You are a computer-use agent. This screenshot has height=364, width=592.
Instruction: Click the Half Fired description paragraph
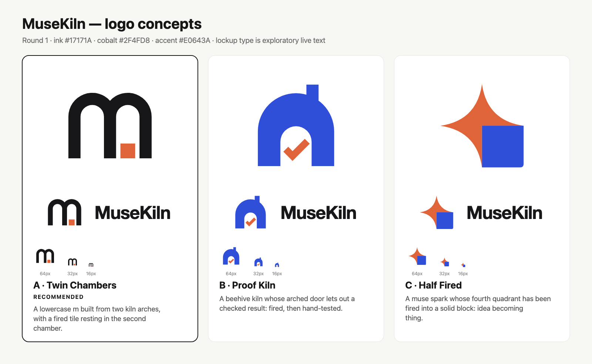(x=478, y=308)
